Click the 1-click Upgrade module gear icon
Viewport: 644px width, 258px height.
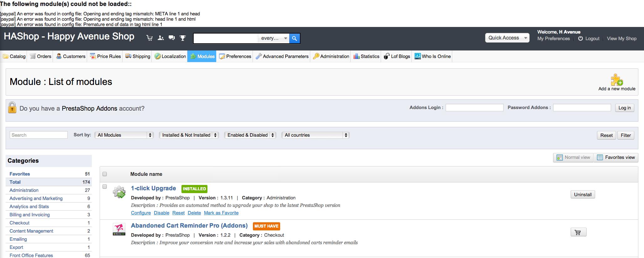pos(119,192)
